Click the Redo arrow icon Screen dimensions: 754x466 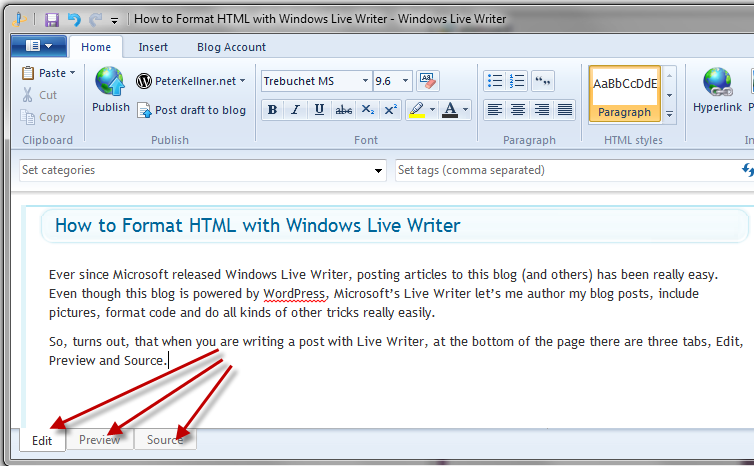pyautogui.click(x=96, y=19)
